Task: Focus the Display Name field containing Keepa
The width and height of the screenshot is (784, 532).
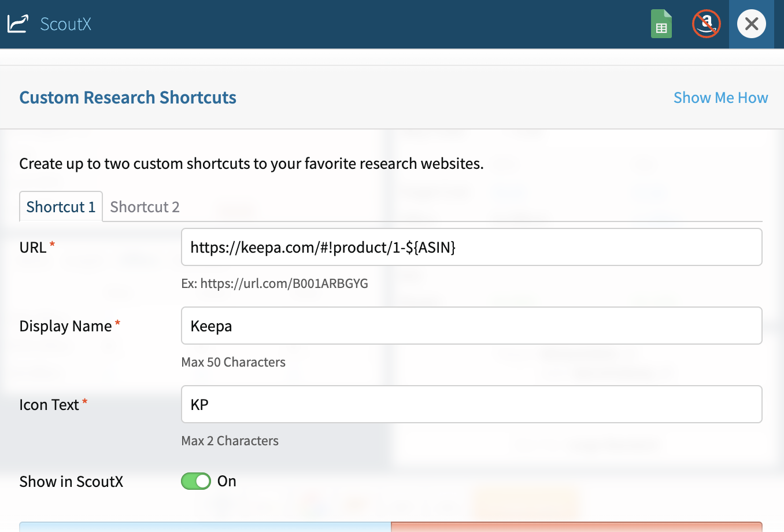Action: pyautogui.click(x=472, y=326)
